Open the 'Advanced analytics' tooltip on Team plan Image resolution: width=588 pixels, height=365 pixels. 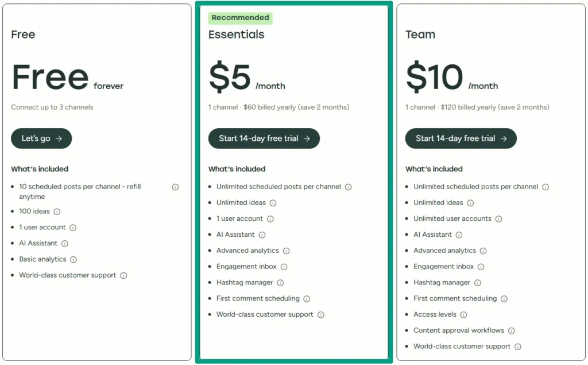point(484,251)
